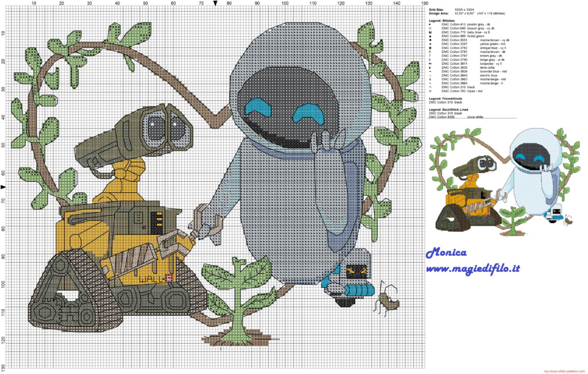
Task: Click the small color preview thumbnail
Action: coord(505,182)
